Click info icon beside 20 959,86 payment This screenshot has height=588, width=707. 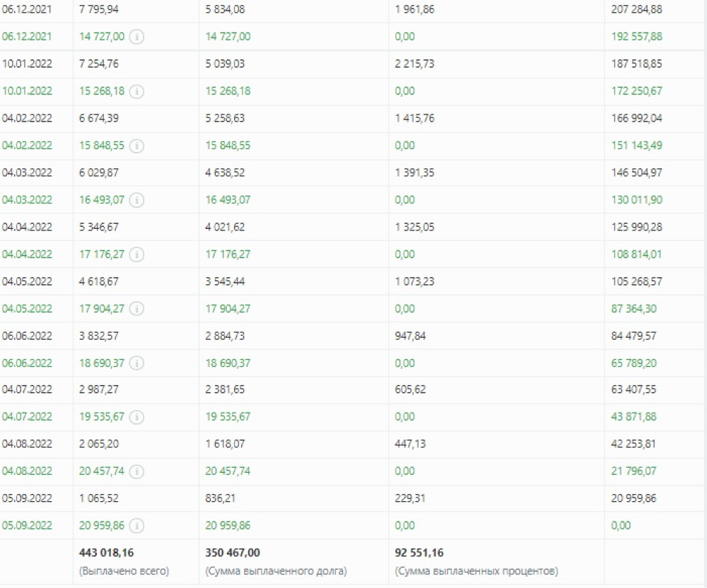(136, 525)
